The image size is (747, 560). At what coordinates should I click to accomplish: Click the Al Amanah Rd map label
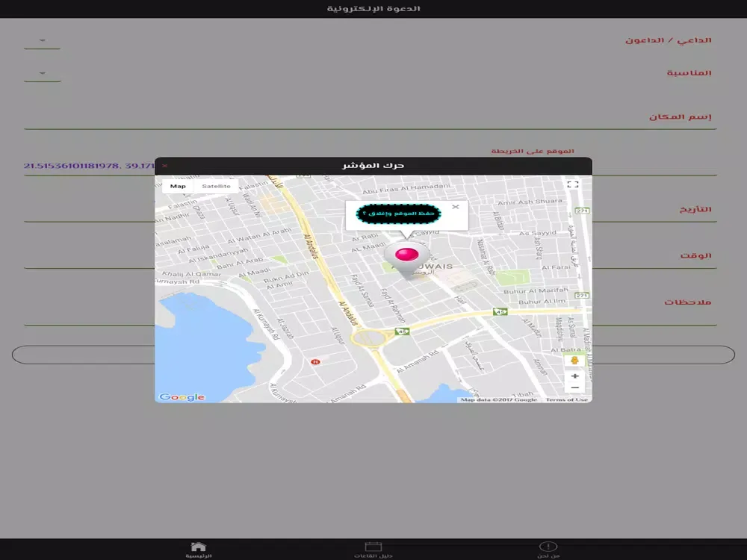point(418,362)
